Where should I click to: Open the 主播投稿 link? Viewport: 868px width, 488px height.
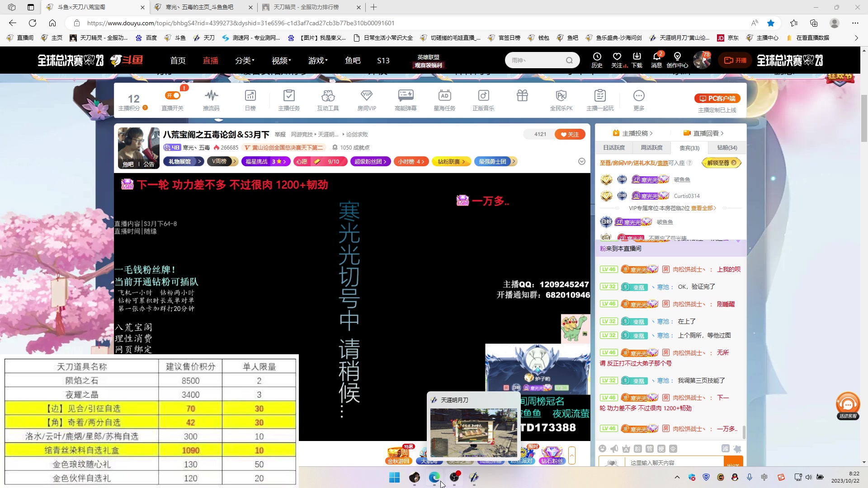pyautogui.click(x=632, y=133)
